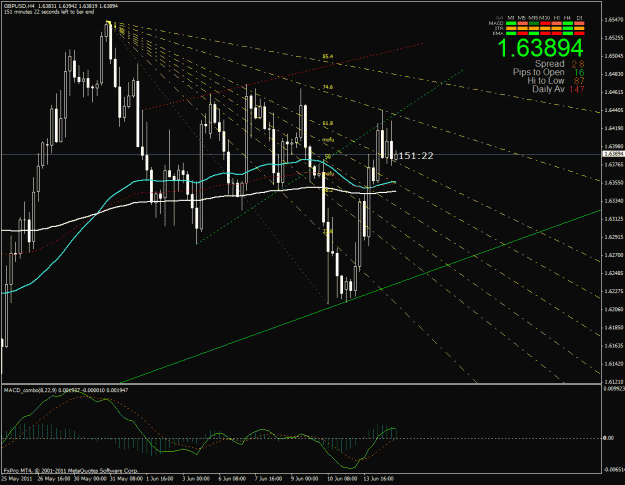Screen dimensions: 625x485
Task: Select the 1 Jun 16:00 date label
Action: (159, 479)
